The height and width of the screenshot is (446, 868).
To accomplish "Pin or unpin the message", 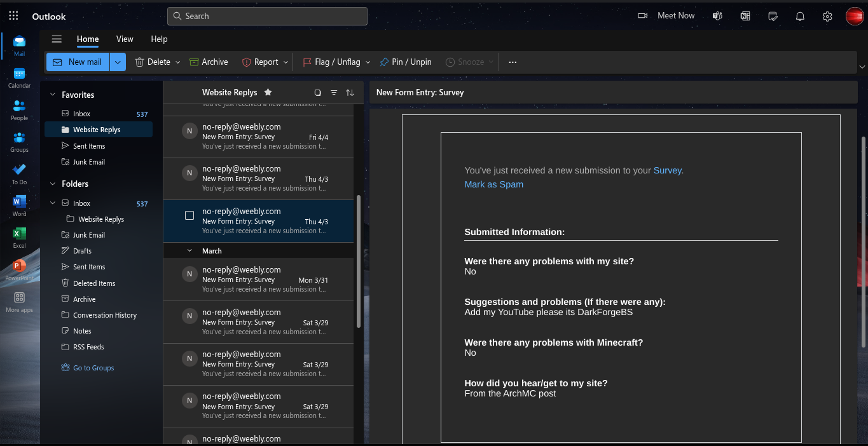I will pyautogui.click(x=406, y=62).
